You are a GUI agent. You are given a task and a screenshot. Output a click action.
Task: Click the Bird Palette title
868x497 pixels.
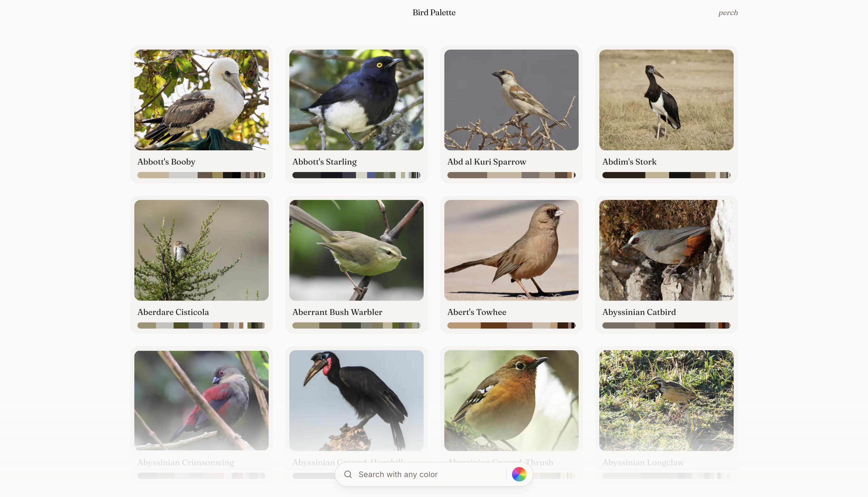click(434, 13)
